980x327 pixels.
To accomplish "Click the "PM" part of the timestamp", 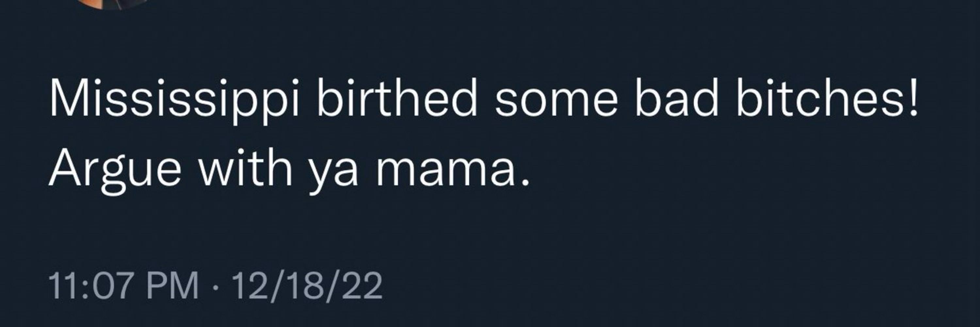I will 172,285.
